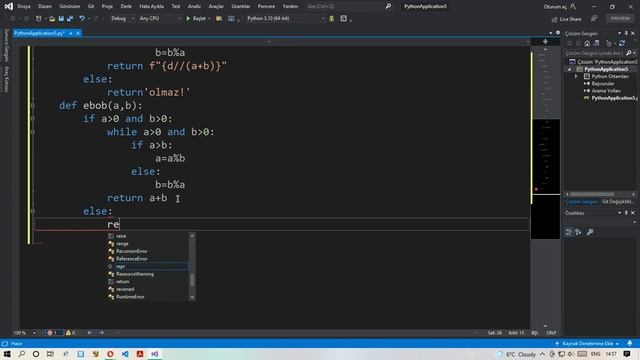Pin the PythonApplication5.py tab
640x360 pixels.
[x=70, y=33]
